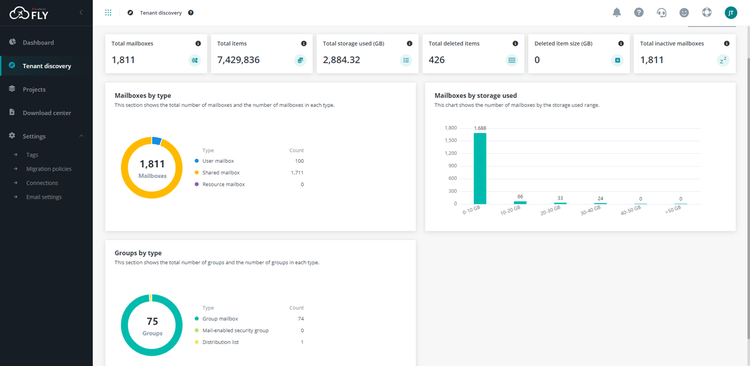Open the JT user profile avatar
Viewport: 750px width, 366px height.
[730, 13]
